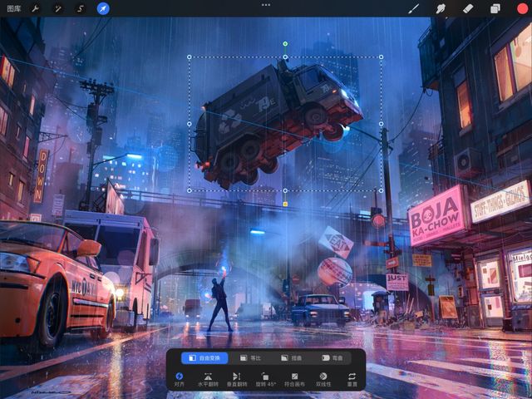The width and height of the screenshot is (532, 399).
Task: Click the yellow handle below the selection box
Action: 285,204
